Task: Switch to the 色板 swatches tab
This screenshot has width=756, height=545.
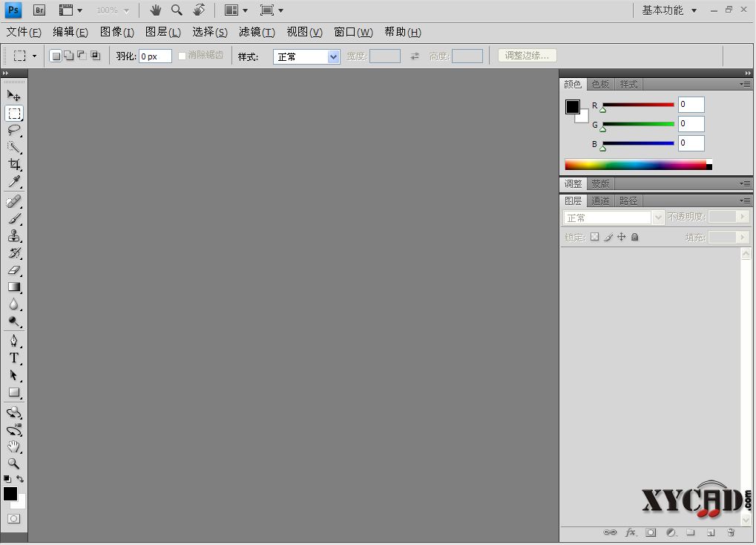Action: [600, 85]
